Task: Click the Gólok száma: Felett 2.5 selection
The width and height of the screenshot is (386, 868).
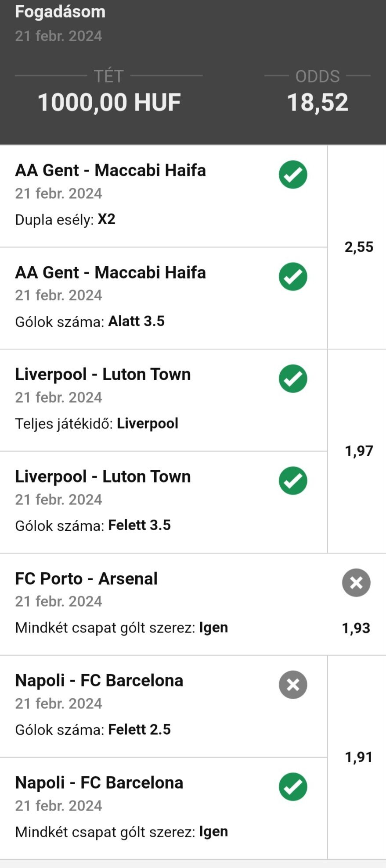Action: [93, 729]
